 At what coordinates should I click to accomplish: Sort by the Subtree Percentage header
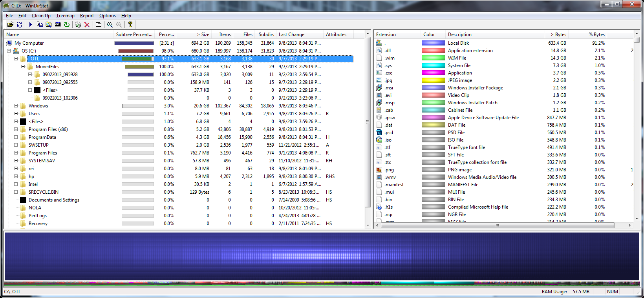coord(134,35)
